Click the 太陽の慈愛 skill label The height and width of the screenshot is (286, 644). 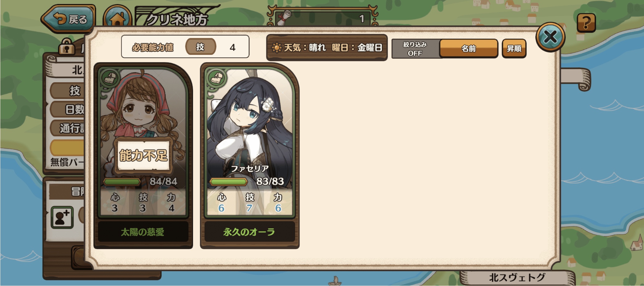pos(143,232)
